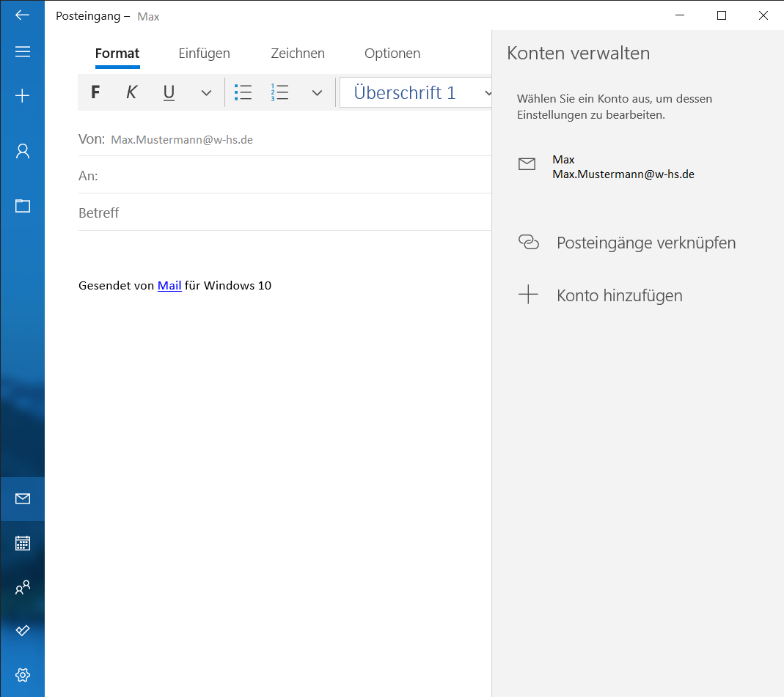Open the To Do checkmark icon
Viewport: 784px width, 697px height.
tap(22, 630)
